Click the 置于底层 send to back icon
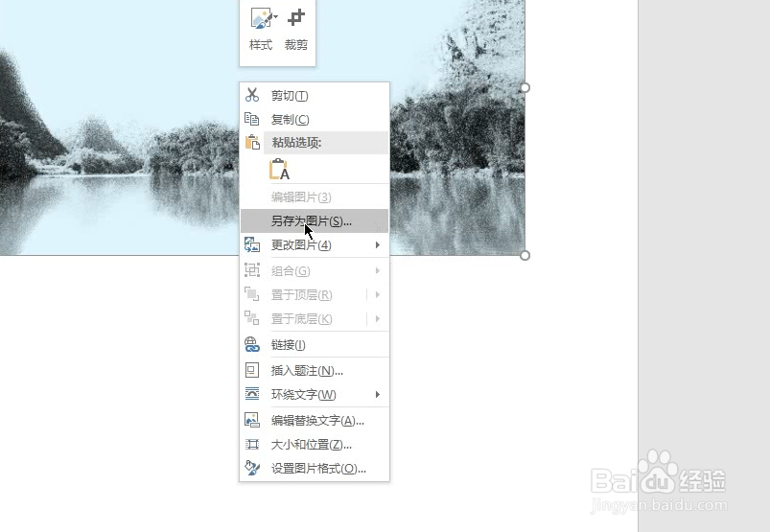770x532 pixels. tap(252, 318)
